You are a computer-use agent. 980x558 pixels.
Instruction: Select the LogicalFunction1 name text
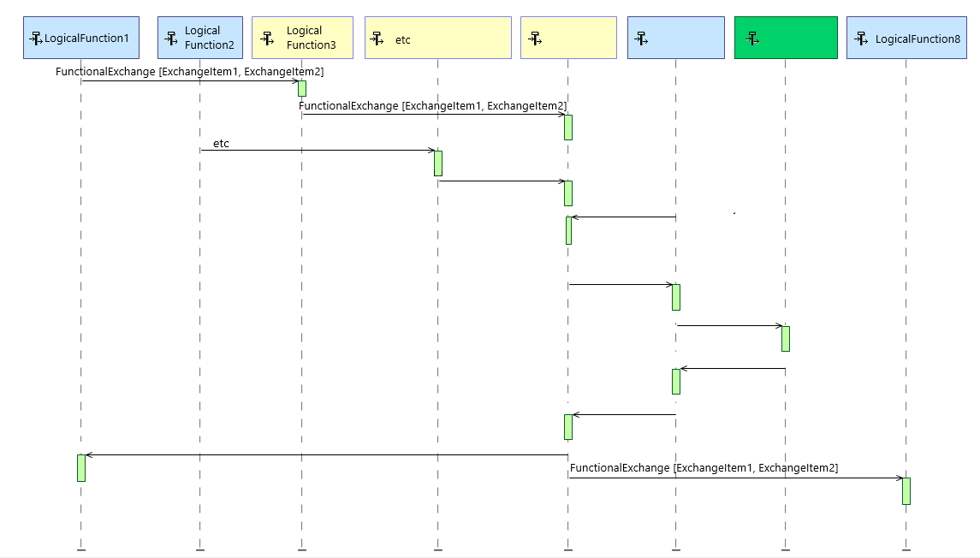[86, 39]
